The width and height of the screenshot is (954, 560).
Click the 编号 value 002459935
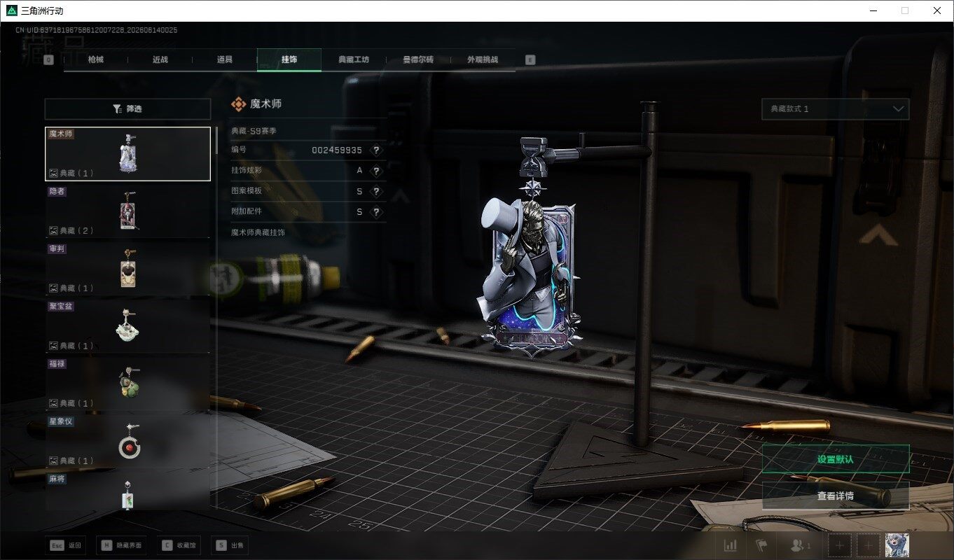pyautogui.click(x=337, y=150)
